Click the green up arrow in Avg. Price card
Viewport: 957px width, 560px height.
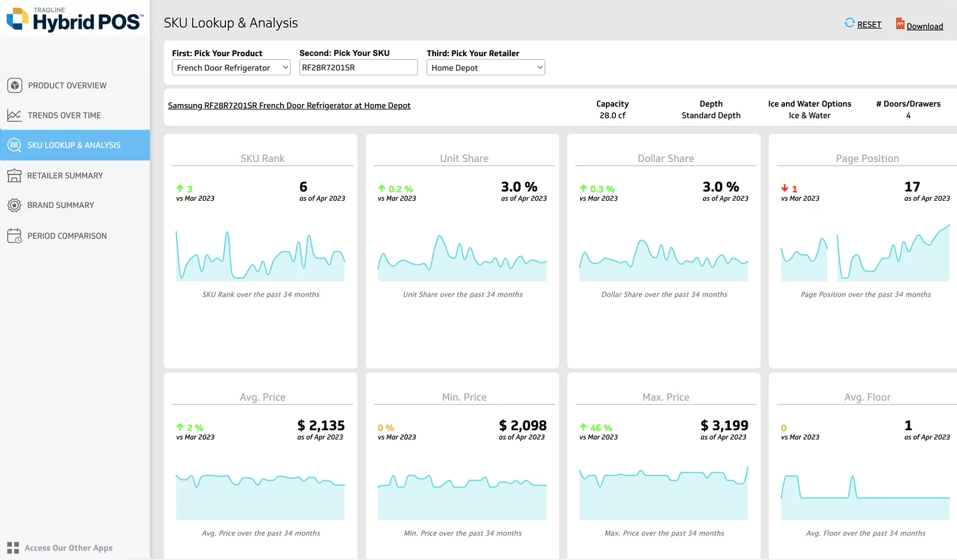[x=179, y=427]
